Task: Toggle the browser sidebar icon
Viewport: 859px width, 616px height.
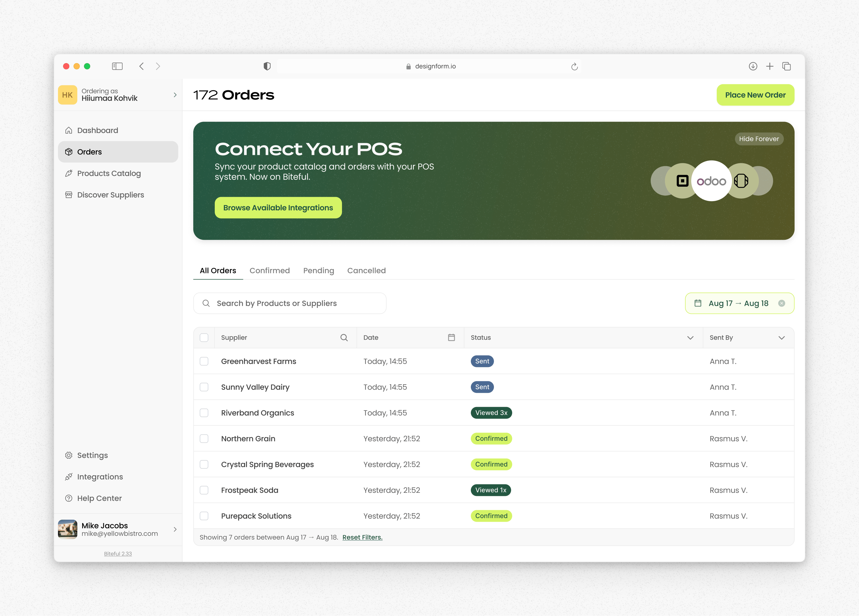Action: (x=117, y=66)
